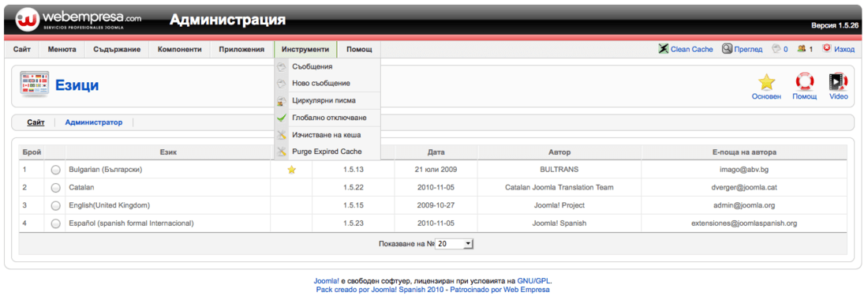Open the Менюта menu
The image size is (868, 300).
[x=62, y=49]
